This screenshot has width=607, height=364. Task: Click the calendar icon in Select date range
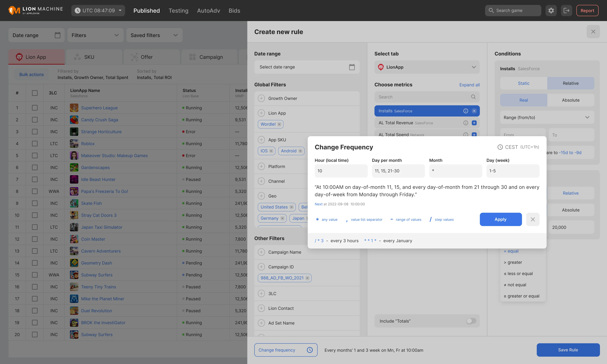point(352,67)
